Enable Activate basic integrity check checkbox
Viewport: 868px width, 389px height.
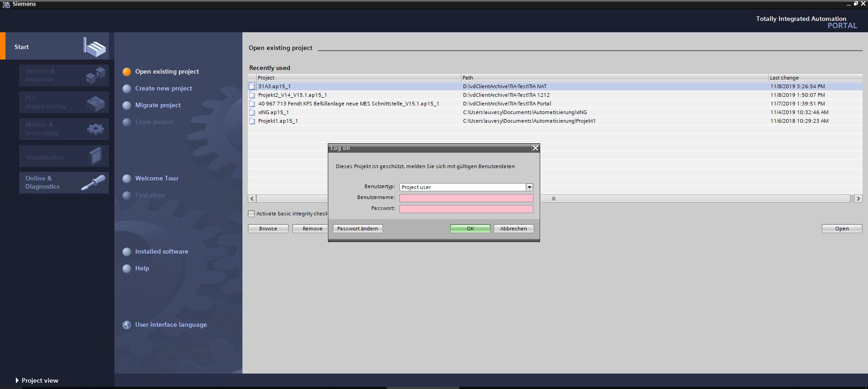(x=252, y=214)
